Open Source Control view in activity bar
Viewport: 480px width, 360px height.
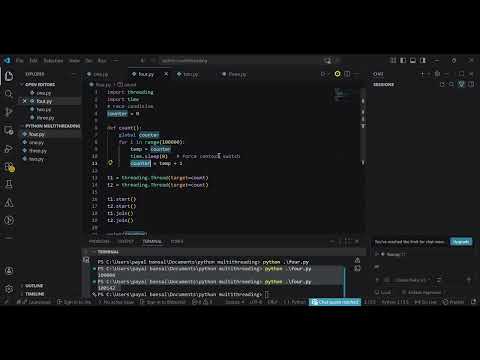tap(9, 112)
